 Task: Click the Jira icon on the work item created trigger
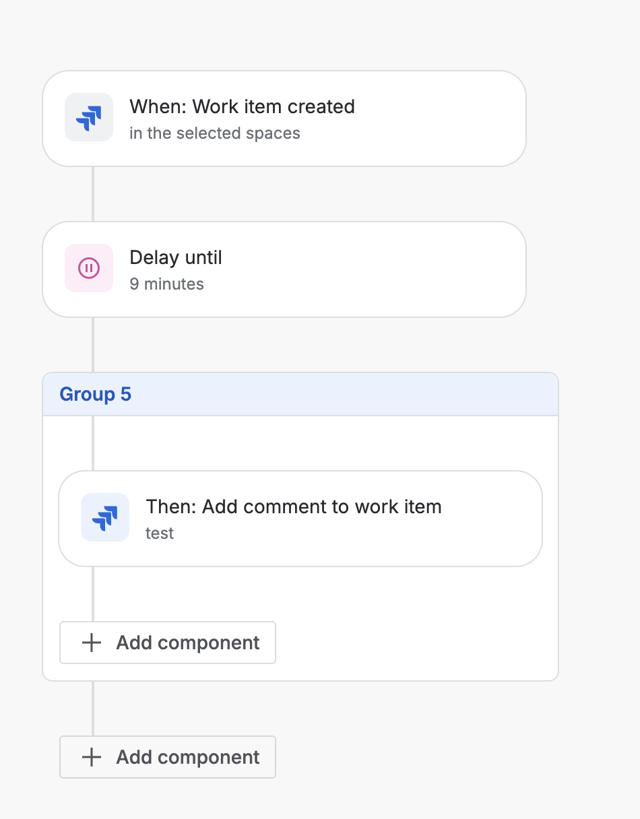click(88, 117)
